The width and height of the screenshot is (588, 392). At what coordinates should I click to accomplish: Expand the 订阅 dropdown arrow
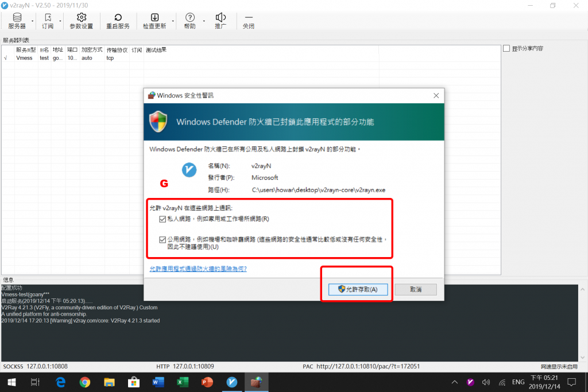[x=60, y=21]
